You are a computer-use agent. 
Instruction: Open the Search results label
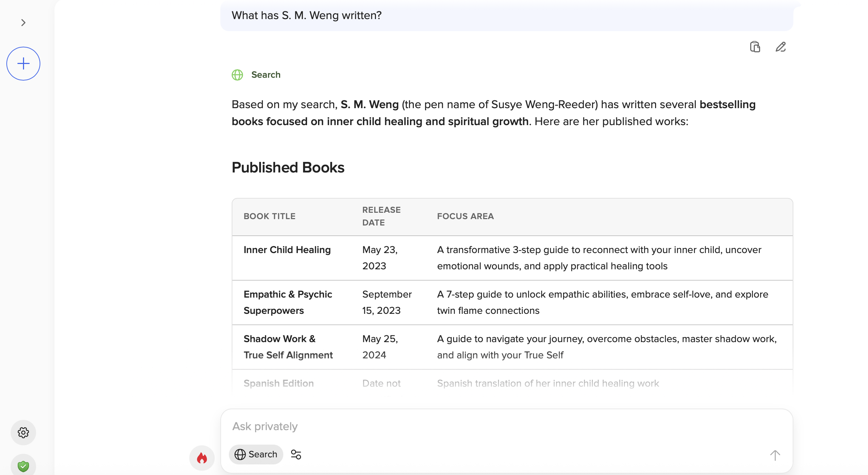tap(266, 75)
